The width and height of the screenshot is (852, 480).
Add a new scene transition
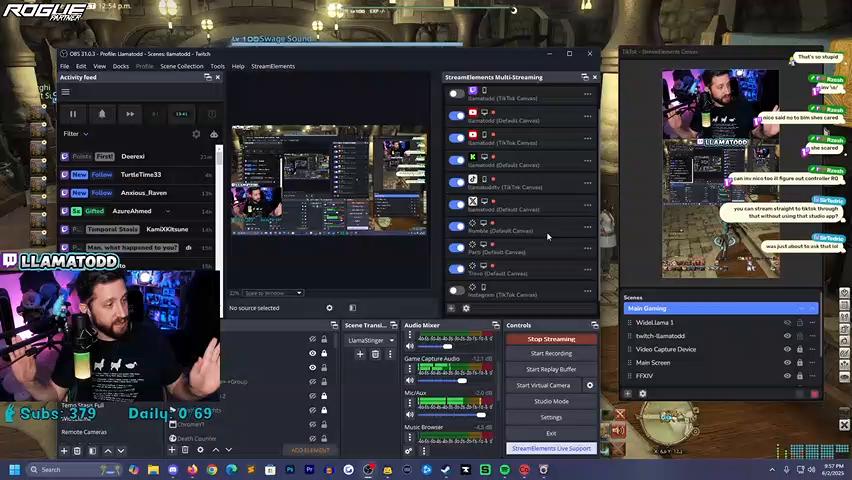[x=360, y=354]
